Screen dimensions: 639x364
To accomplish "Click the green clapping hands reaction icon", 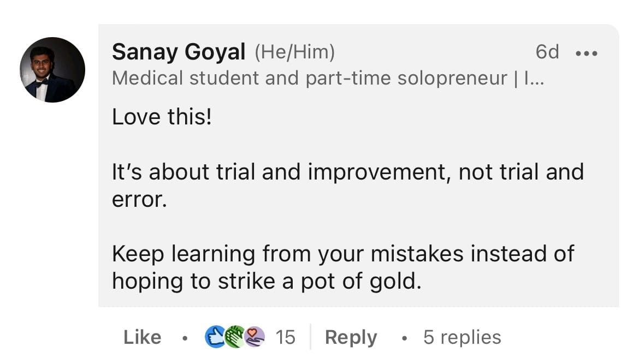I will click(x=235, y=337).
